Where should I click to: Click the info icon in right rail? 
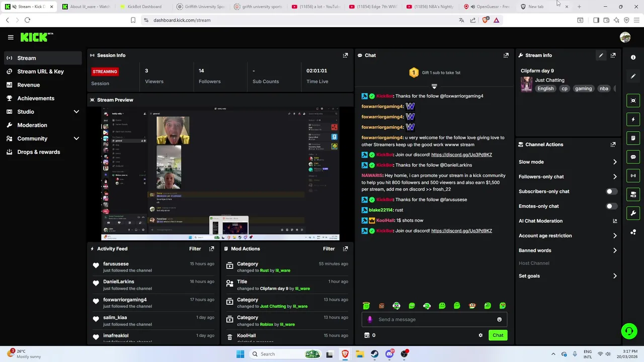(x=633, y=57)
